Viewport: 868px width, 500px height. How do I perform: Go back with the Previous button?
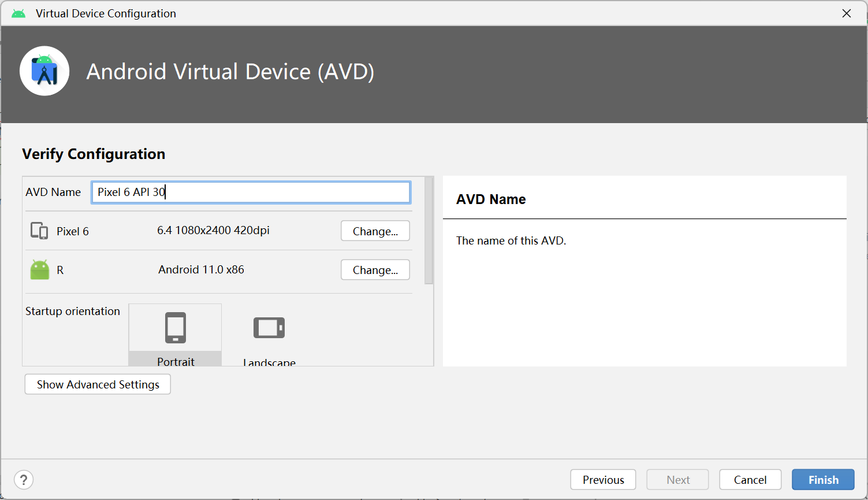pos(603,480)
